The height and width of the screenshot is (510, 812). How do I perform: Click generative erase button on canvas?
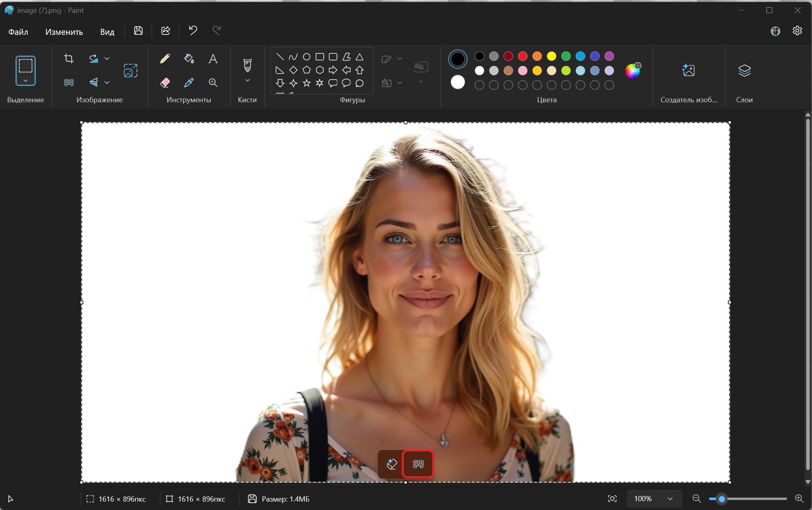click(x=391, y=464)
